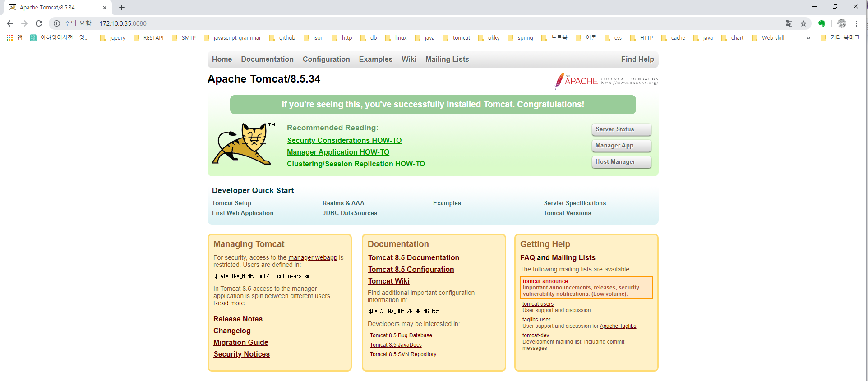The width and height of the screenshot is (868, 381).
Task: Open the chart bookmark folder
Action: tap(733, 38)
